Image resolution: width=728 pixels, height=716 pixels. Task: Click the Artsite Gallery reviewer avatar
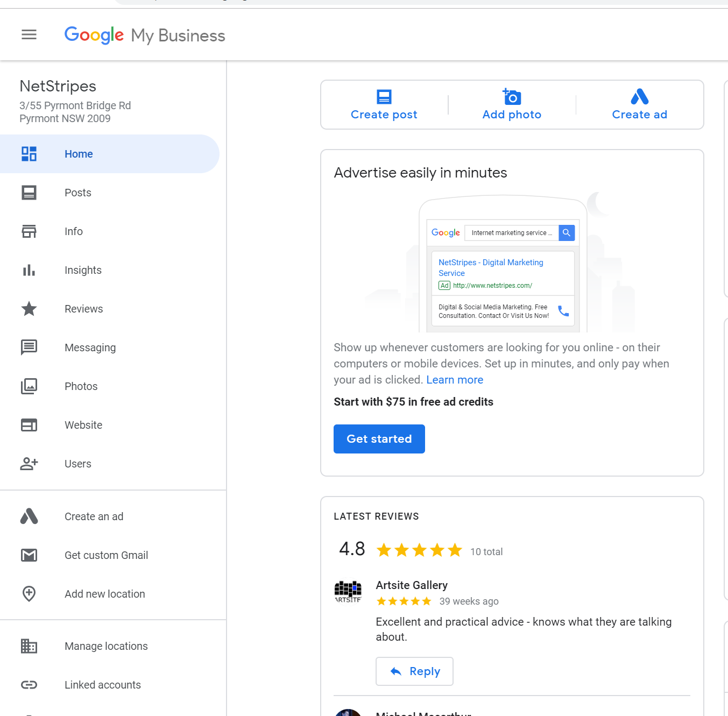point(348,592)
